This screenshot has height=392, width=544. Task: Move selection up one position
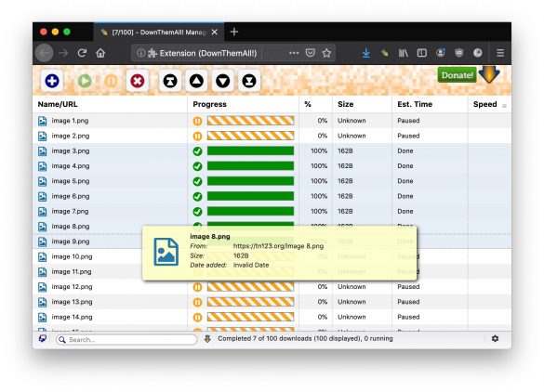coord(196,81)
